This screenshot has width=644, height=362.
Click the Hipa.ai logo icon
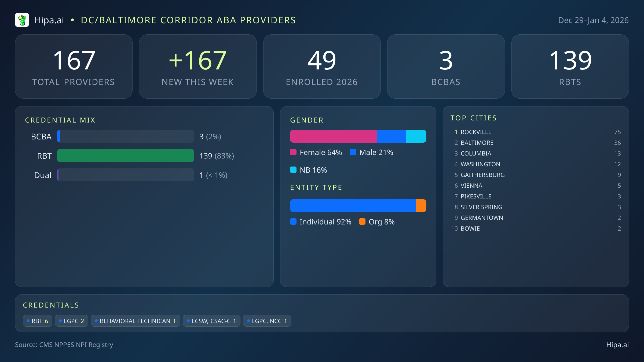point(22,20)
